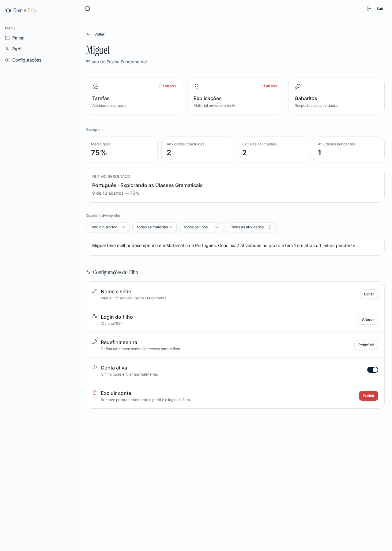This screenshot has height=551, width=392.
Task: Click the Voltar back link
Action: [x=96, y=34]
